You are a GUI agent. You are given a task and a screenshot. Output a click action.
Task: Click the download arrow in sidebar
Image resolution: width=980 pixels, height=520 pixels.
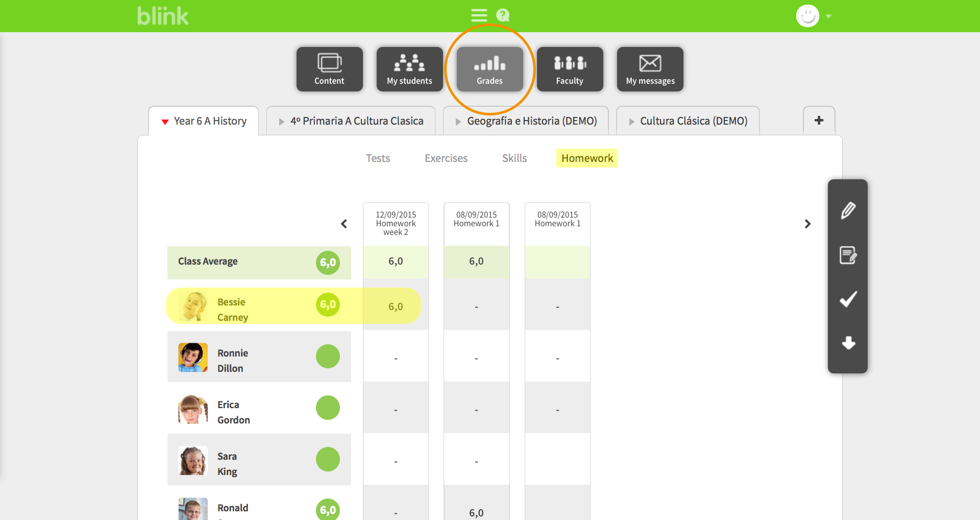[848, 343]
